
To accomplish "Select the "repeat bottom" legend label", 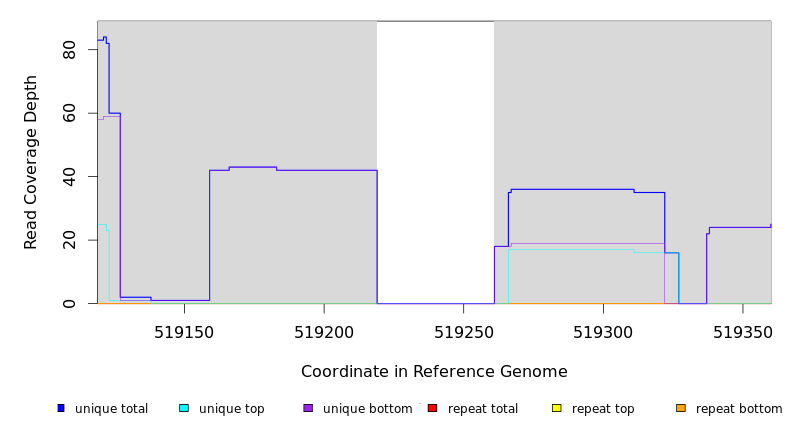I will point(739,409).
